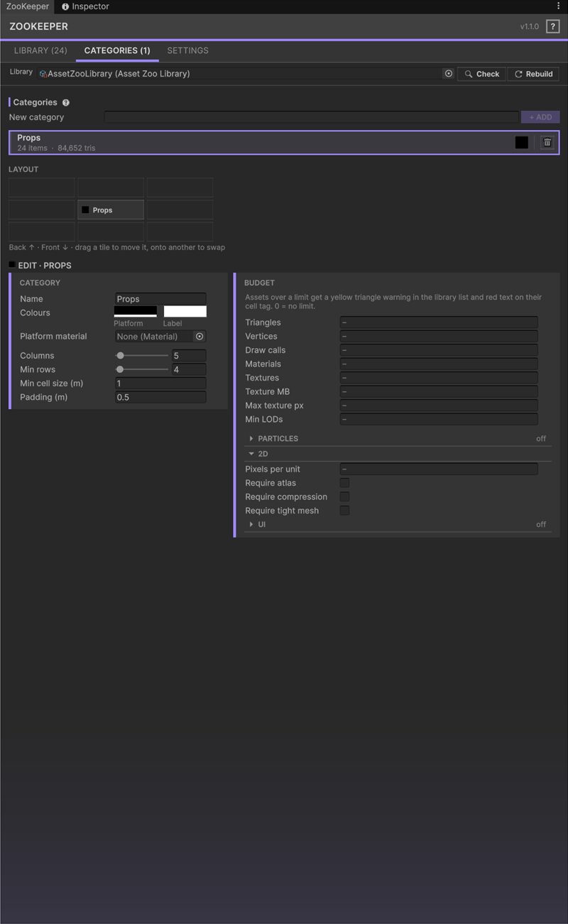Select the Props tile in the layout grid

111,210
